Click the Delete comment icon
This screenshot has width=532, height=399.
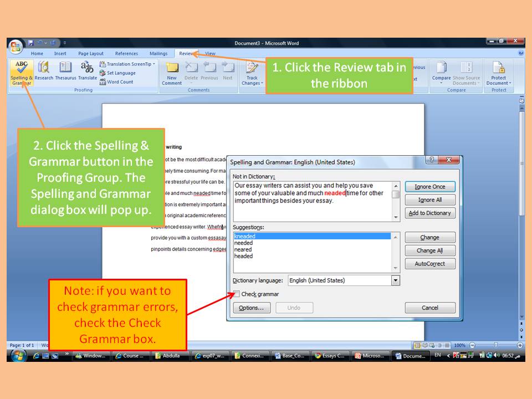[191, 71]
